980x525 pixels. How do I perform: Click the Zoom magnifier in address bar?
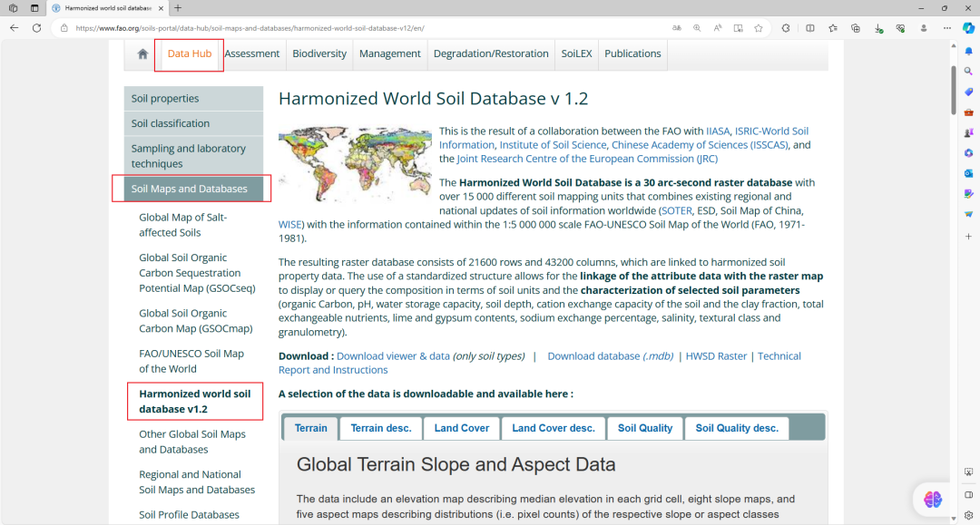click(x=697, y=28)
